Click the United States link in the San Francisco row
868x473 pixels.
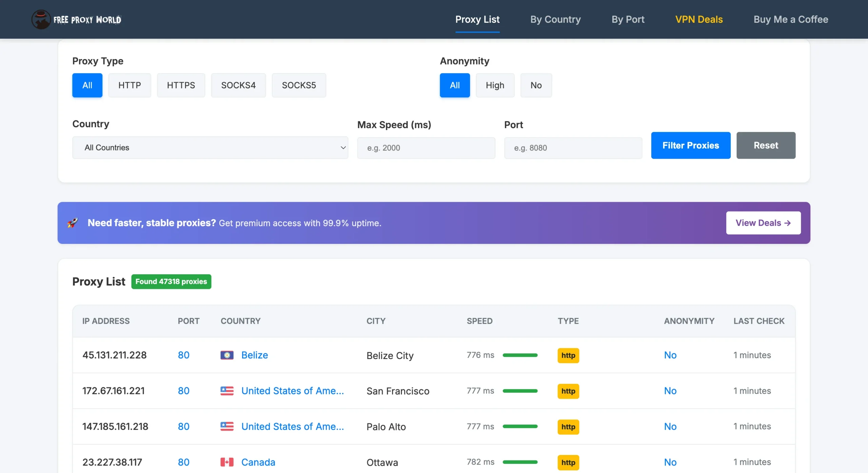coord(293,391)
